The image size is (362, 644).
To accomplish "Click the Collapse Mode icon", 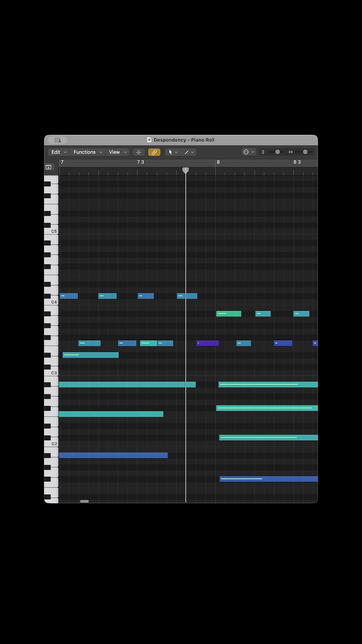I will pyautogui.click(x=138, y=152).
